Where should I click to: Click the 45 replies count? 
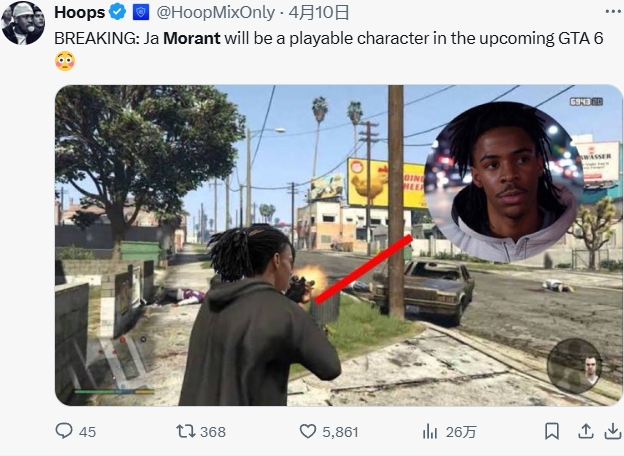click(x=88, y=432)
